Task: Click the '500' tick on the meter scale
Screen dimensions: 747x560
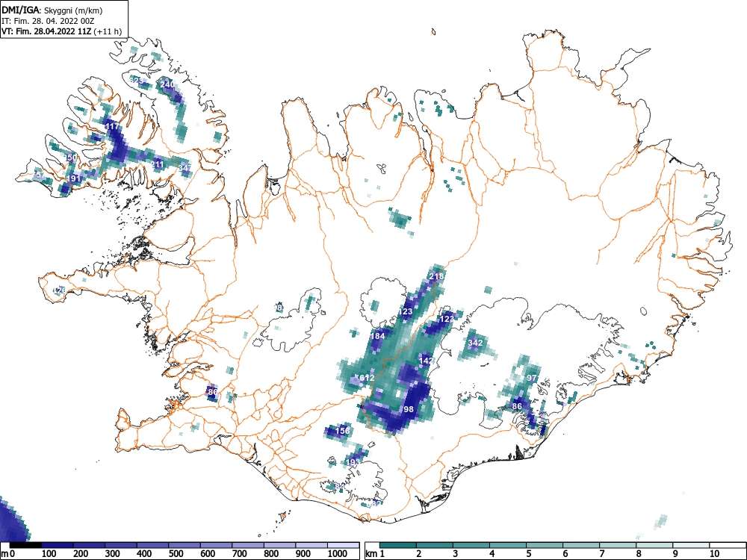Action: (176, 554)
